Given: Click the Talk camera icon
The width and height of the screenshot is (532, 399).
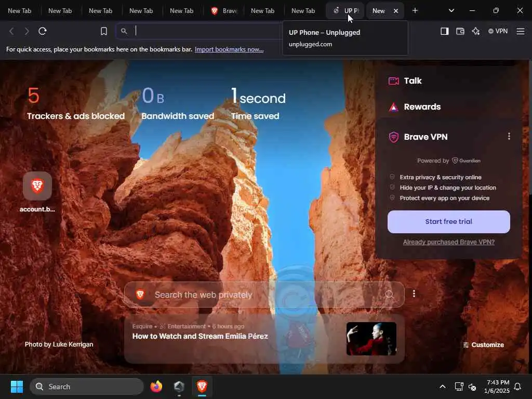Looking at the screenshot, I should [394, 81].
